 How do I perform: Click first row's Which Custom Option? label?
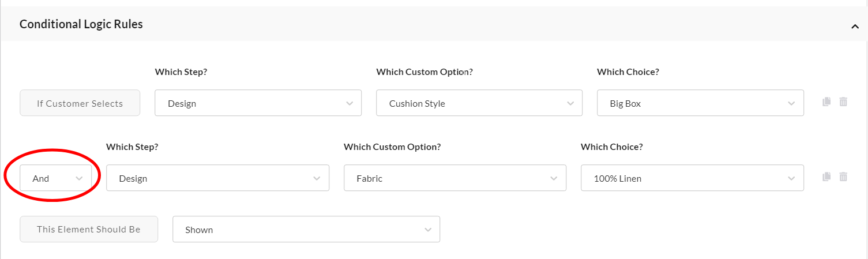click(428, 72)
